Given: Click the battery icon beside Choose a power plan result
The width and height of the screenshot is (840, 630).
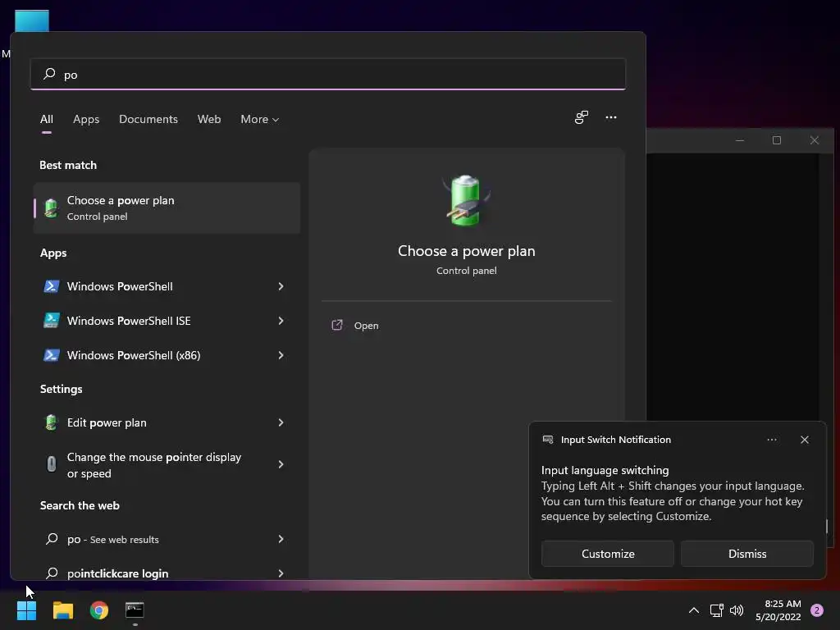Looking at the screenshot, I should tap(51, 208).
